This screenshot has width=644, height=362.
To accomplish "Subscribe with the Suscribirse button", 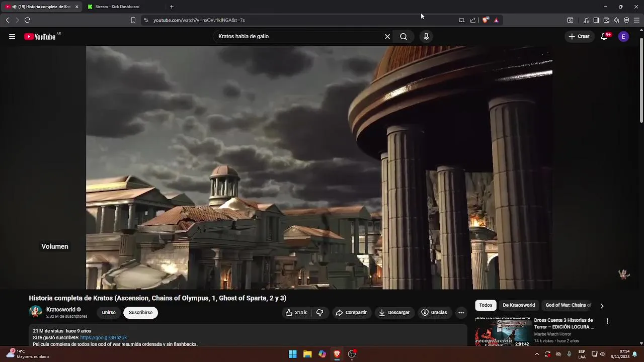I will (x=140, y=313).
